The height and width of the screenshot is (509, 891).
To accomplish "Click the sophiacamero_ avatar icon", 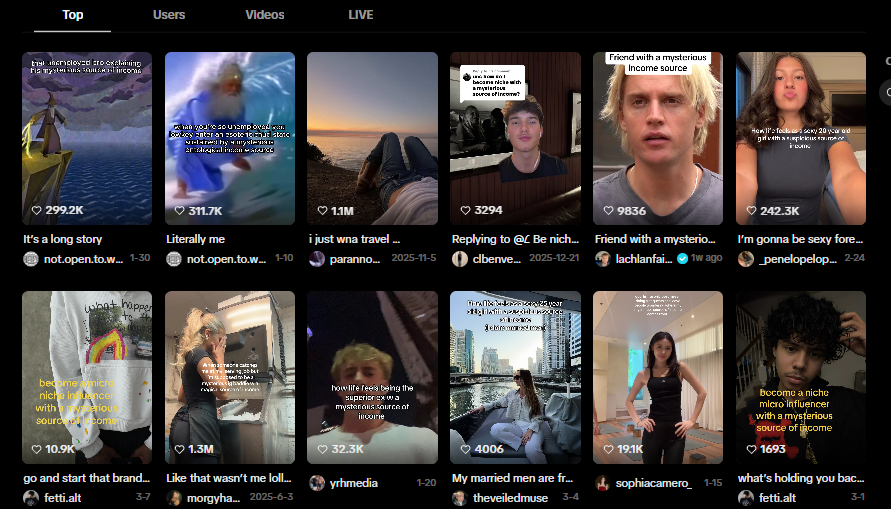I will pyautogui.click(x=603, y=483).
